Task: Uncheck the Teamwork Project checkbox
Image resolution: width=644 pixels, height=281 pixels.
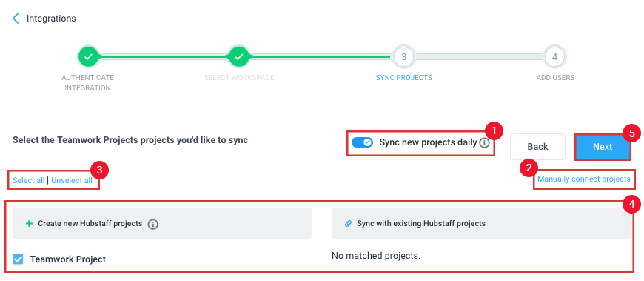Action: click(18, 259)
